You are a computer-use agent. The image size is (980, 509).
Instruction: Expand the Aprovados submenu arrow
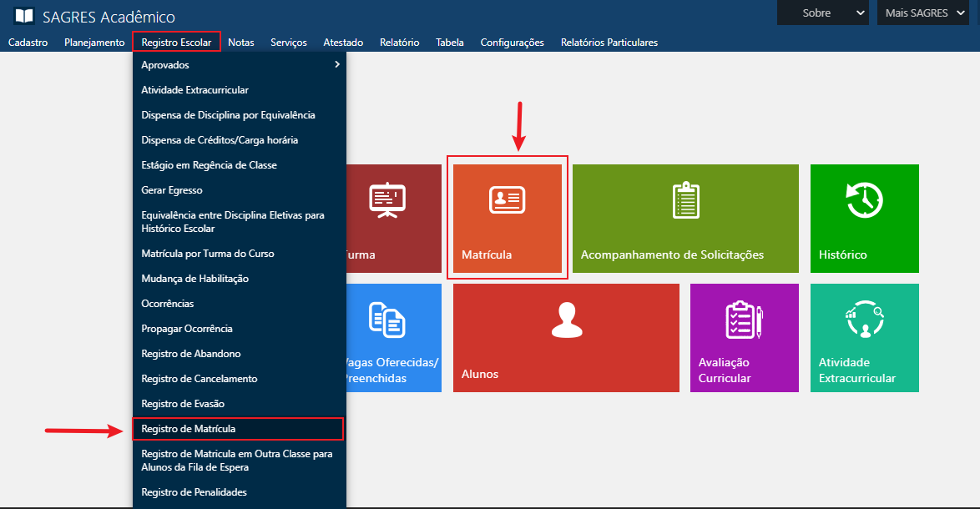[x=336, y=64]
